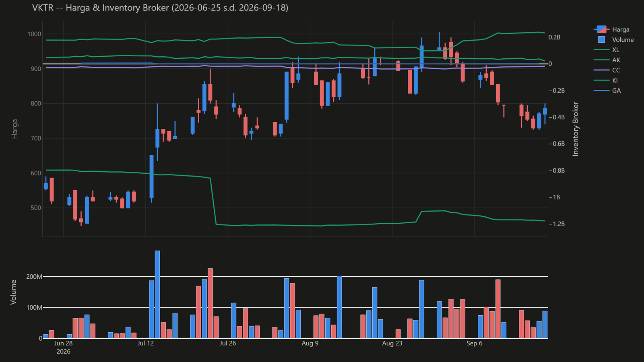This screenshot has width=644, height=362.
Task: Click the −1.2B inventory tick label
Action: (x=557, y=224)
